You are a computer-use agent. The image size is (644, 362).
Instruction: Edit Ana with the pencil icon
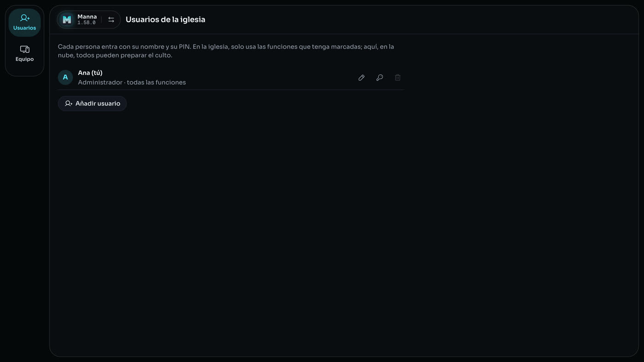[362, 78]
